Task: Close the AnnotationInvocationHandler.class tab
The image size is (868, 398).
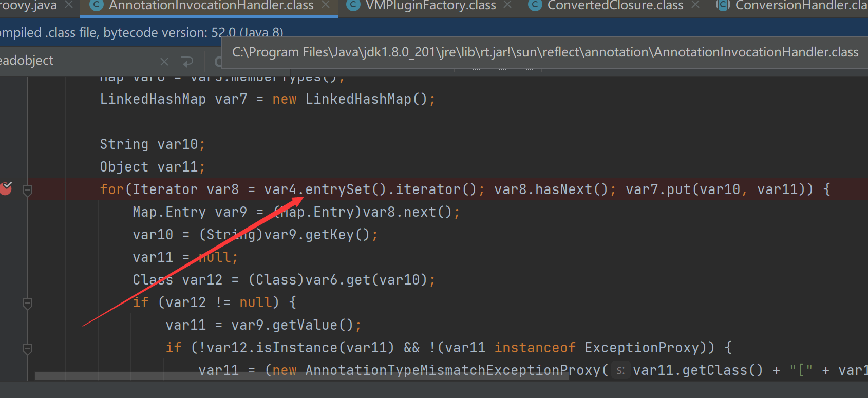Action: click(x=326, y=5)
